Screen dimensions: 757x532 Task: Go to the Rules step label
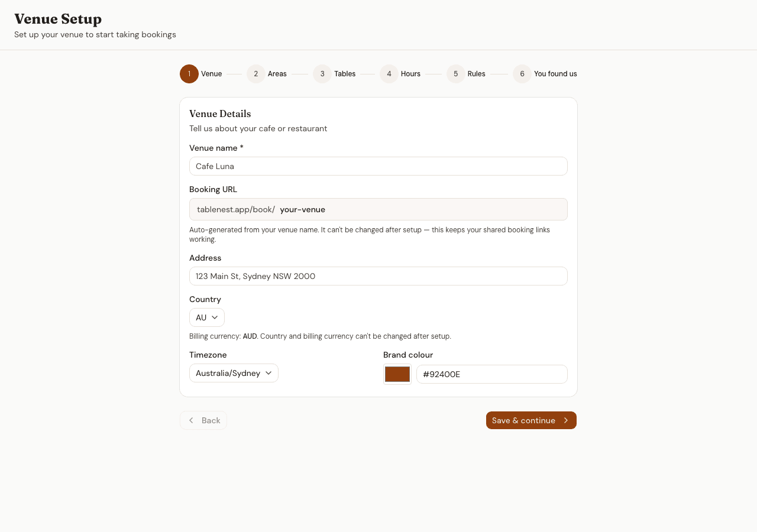pos(477,74)
